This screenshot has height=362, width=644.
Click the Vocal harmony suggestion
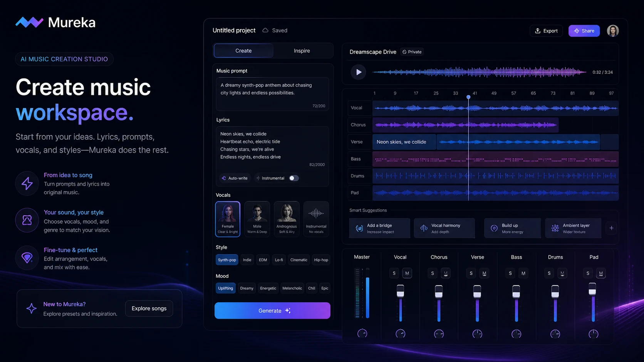444,228
